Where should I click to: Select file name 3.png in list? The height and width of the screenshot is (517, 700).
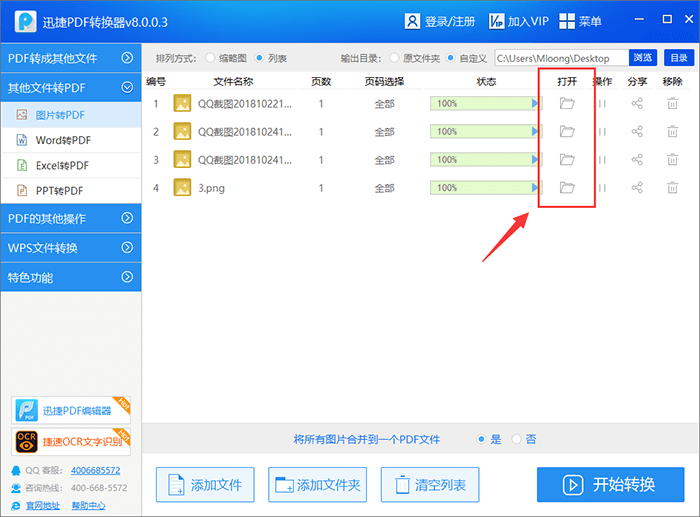(212, 188)
